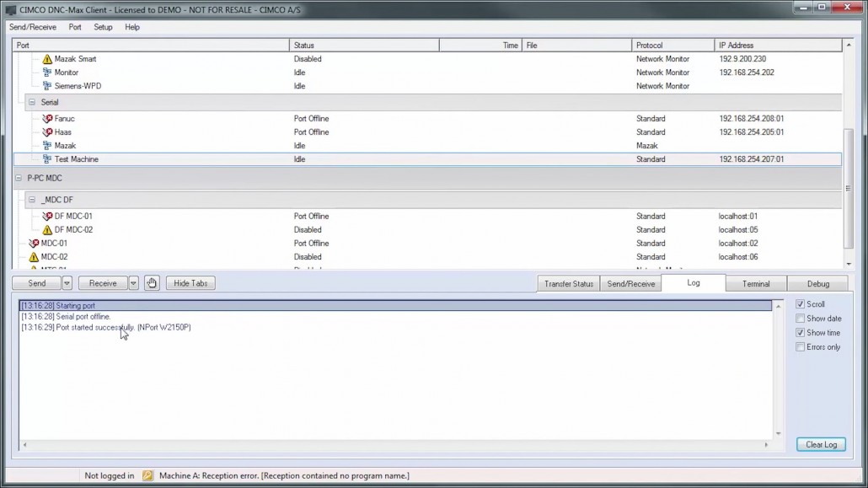
Task: Select the 'Port started successfully' log entry
Action: 106,327
